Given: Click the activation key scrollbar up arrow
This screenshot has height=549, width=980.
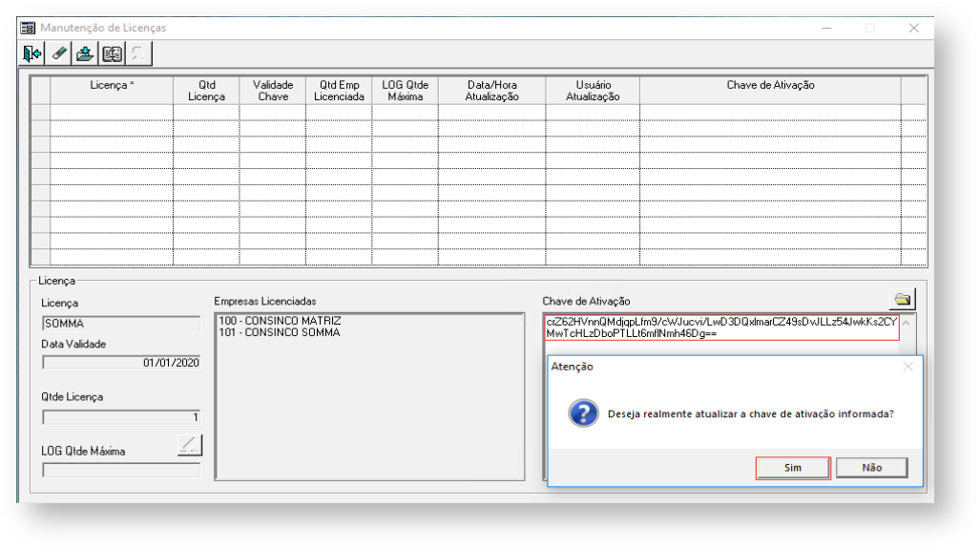Looking at the screenshot, I should [907, 324].
